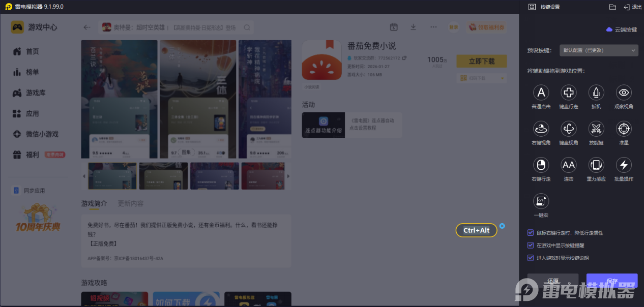The image size is (644, 307).
Task: Select the 键盘视角 key icon
Action: pos(569,129)
